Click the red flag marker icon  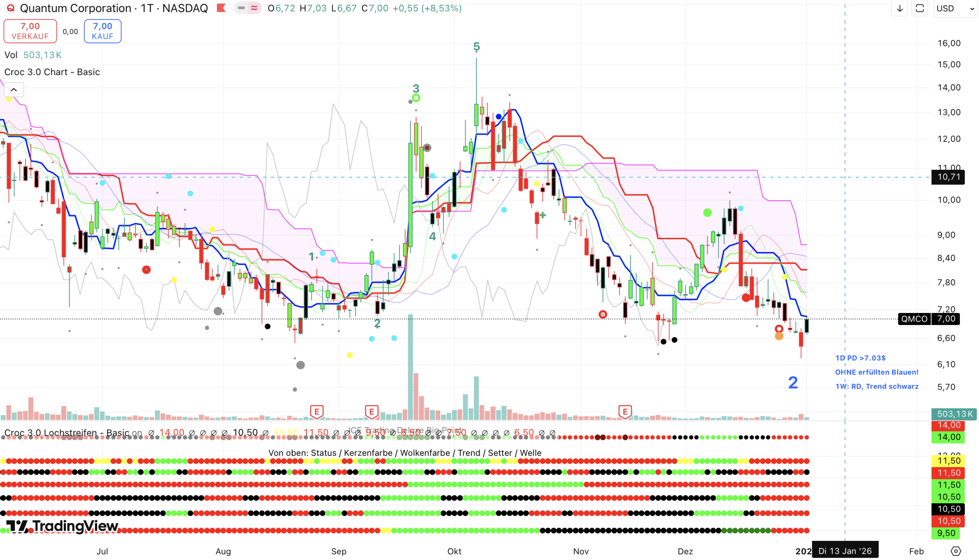click(221, 8)
